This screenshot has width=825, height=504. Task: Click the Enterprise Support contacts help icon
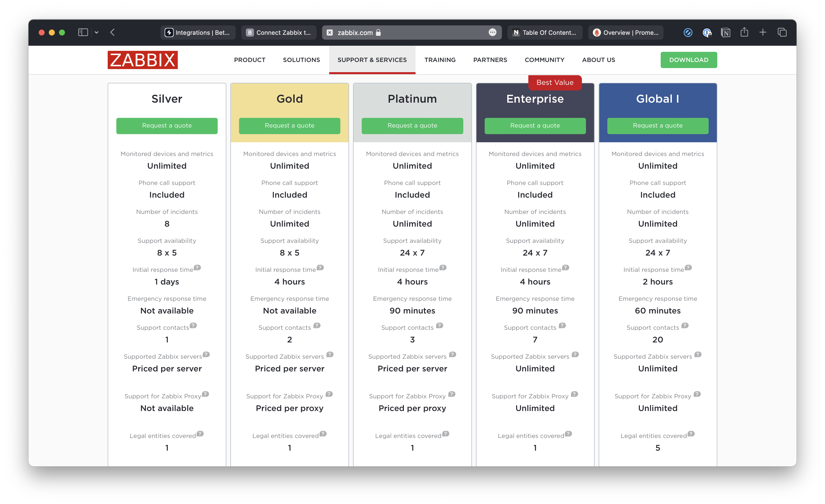click(563, 325)
